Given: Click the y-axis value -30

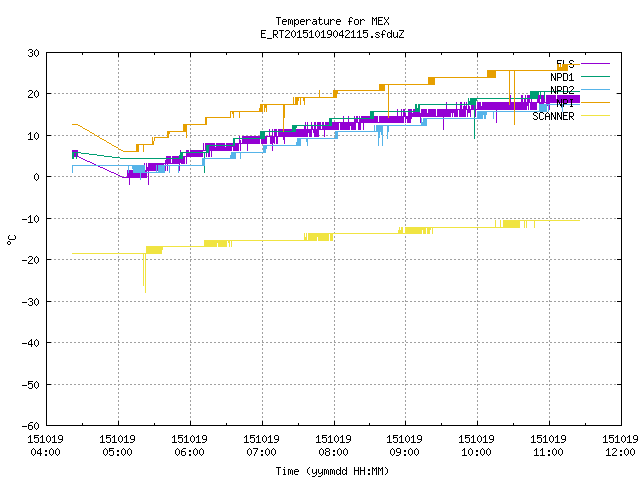Looking at the screenshot, I should pos(30,302).
